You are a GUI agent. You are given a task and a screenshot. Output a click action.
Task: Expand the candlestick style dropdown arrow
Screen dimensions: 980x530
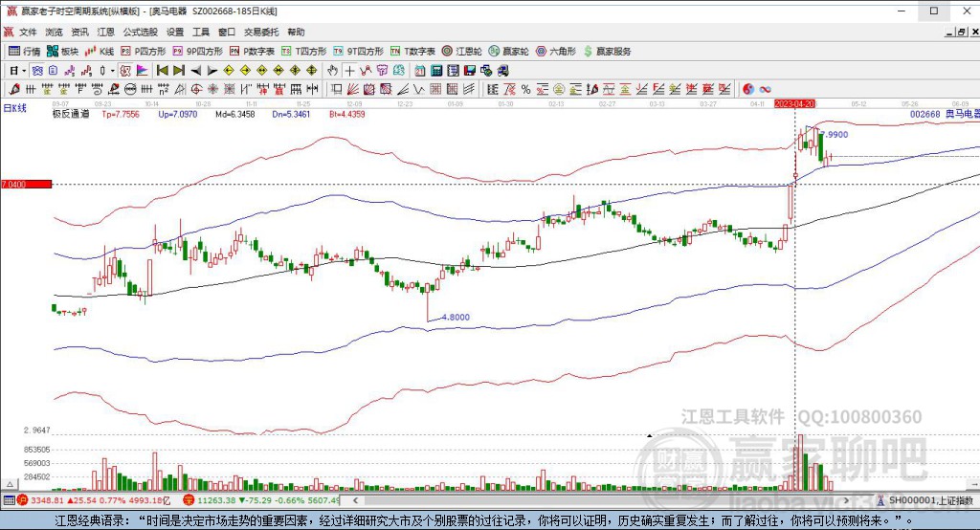click(113, 71)
